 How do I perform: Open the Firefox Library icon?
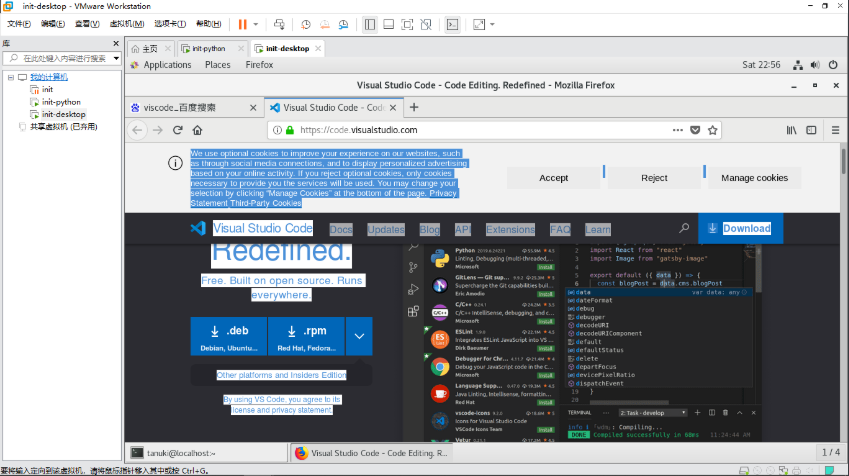pyautogui.click(x=792, y=130)
